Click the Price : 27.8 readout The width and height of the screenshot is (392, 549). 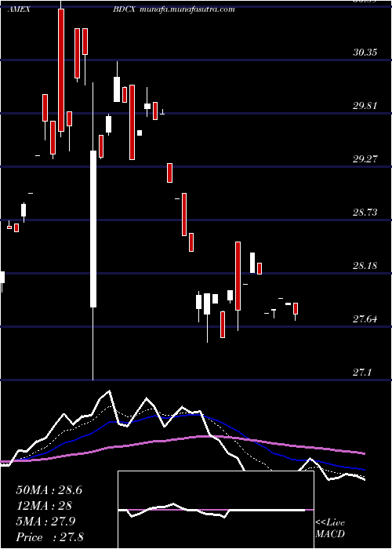click(x=49, y=537)
